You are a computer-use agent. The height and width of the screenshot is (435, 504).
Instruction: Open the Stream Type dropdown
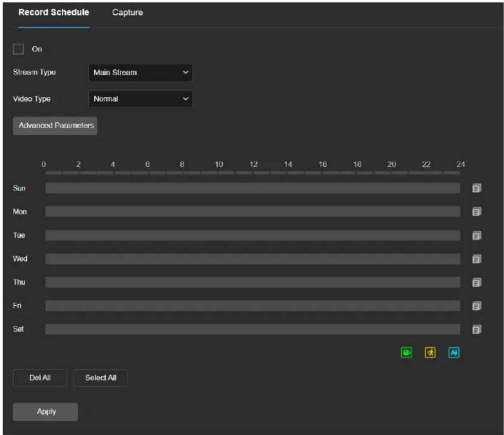pyautogui.click(x=140, y=73)
